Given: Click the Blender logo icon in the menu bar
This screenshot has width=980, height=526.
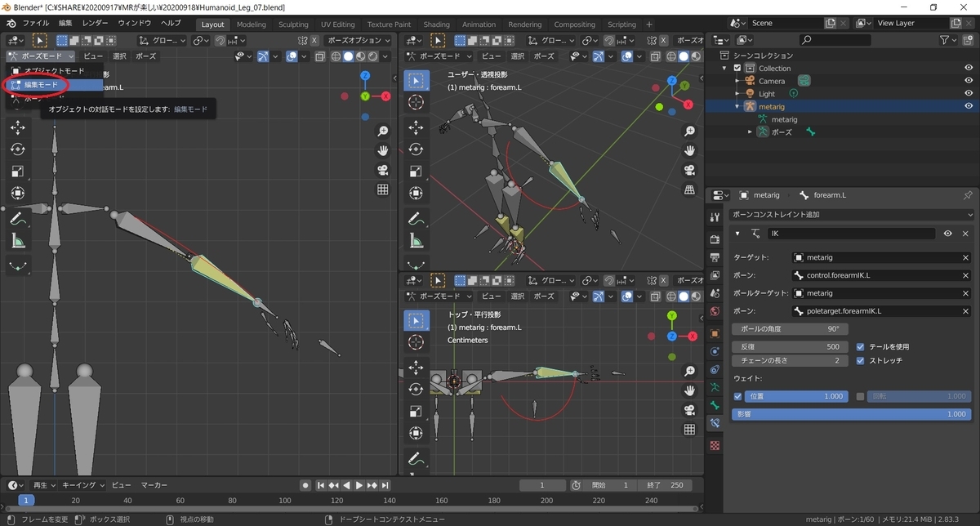Looking at the screenshot, I should 10,24.
